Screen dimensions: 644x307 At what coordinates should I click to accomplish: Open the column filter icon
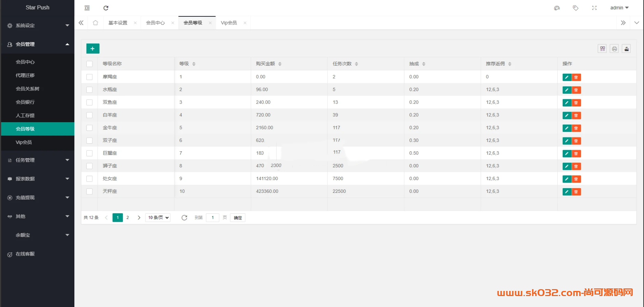[602, 48]
